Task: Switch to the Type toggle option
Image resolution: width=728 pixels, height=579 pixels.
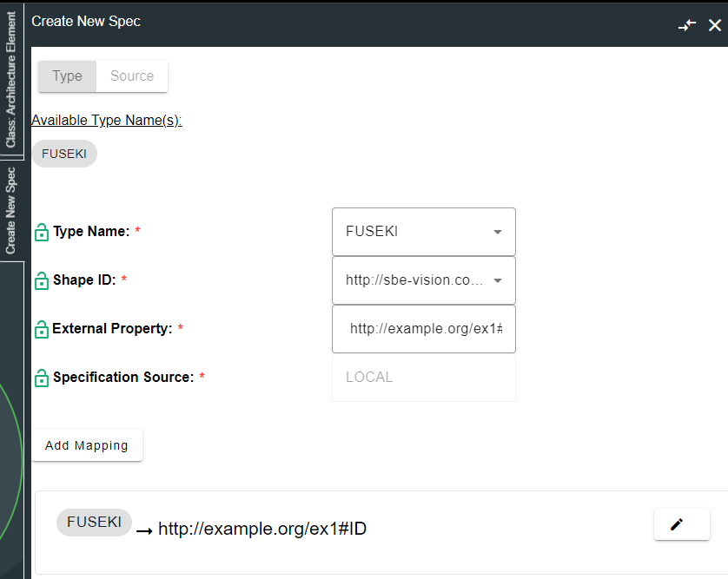Action: (67, 76)
